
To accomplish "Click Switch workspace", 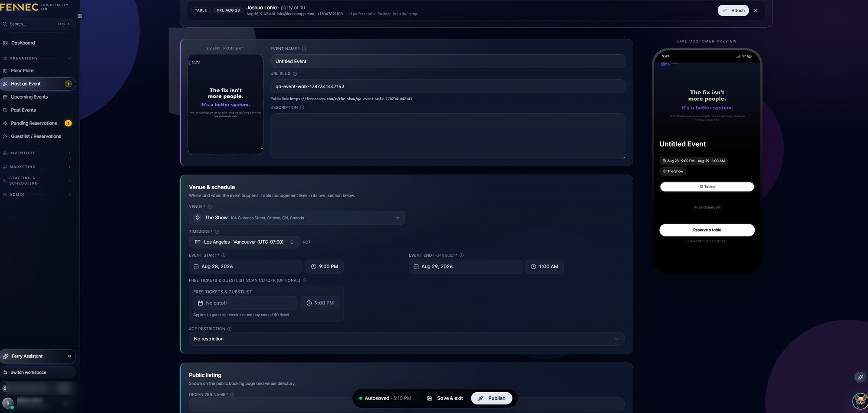I will point(38,373).
